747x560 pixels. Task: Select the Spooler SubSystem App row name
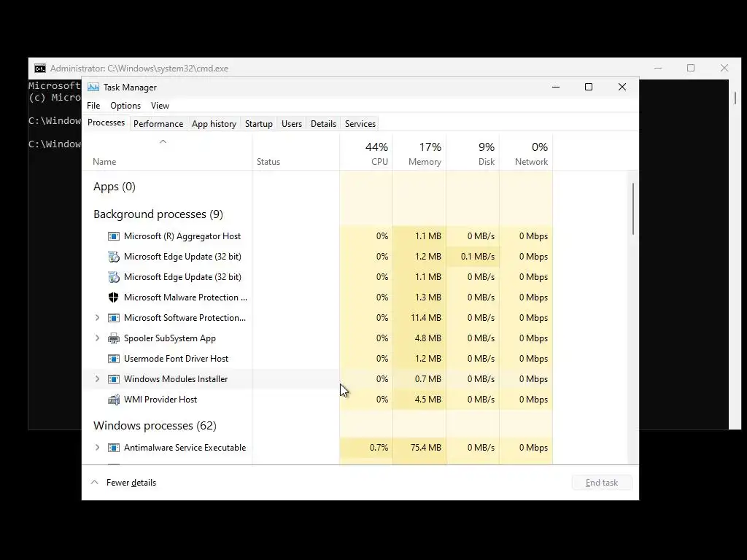[x=169, y=338]
